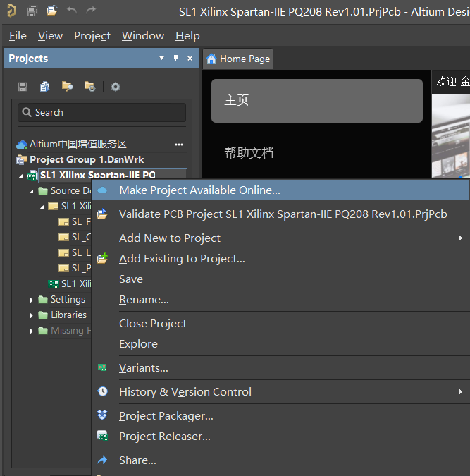Choose Variants… in the context menu
Image resolution: width=470 pixels, height=476 pixels.
[280, 368]
